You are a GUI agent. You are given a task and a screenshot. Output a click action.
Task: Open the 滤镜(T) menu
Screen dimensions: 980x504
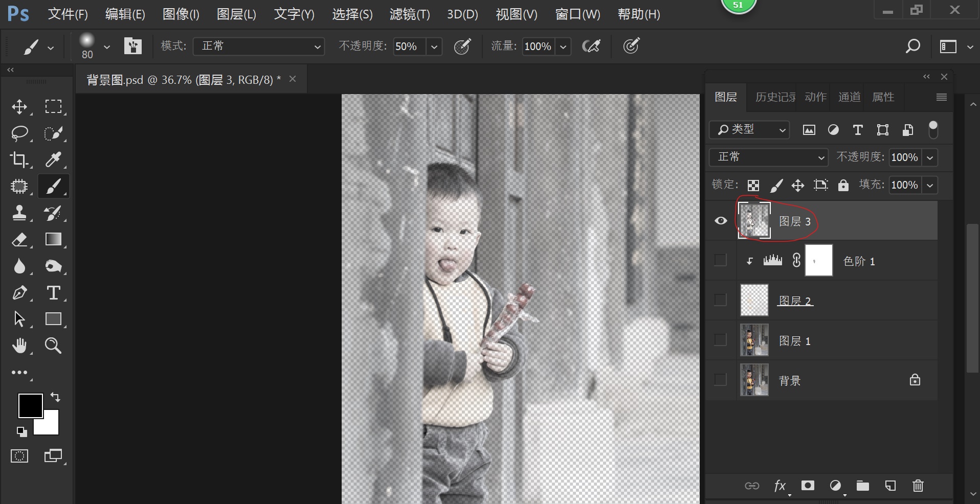[410, 14]
